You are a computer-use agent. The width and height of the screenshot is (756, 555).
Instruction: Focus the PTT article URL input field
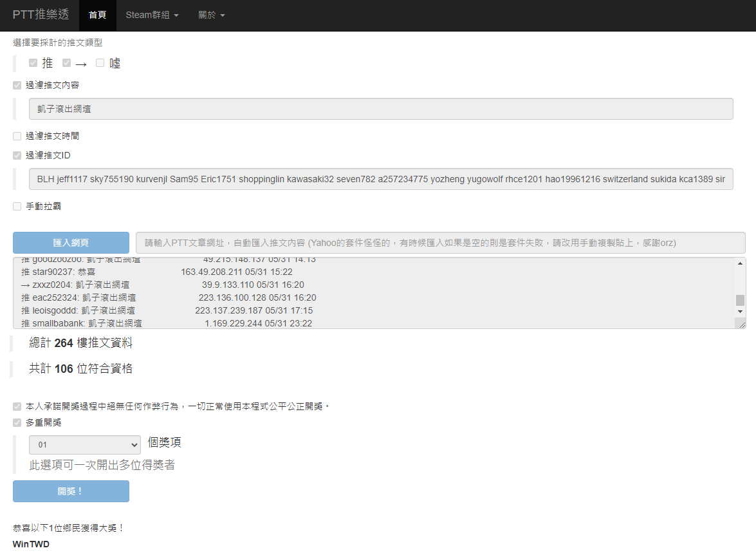click(441, 243)
